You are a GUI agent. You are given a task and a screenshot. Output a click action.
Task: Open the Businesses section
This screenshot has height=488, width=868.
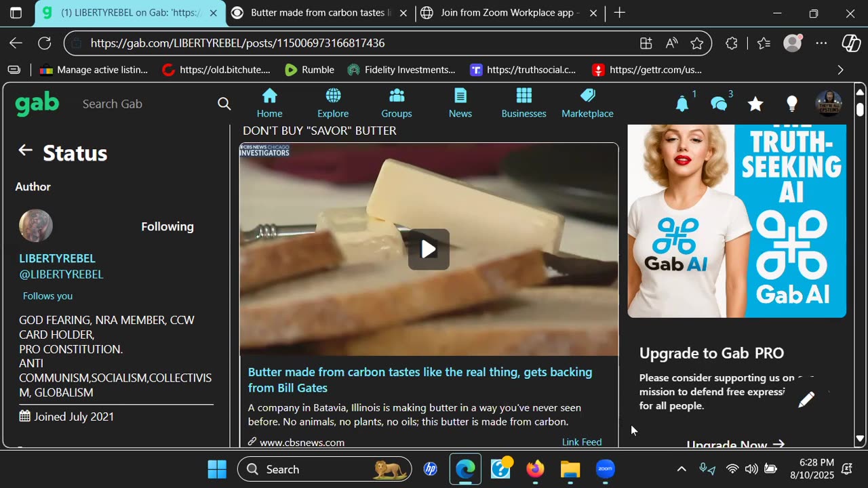click(x=524, y=104)
